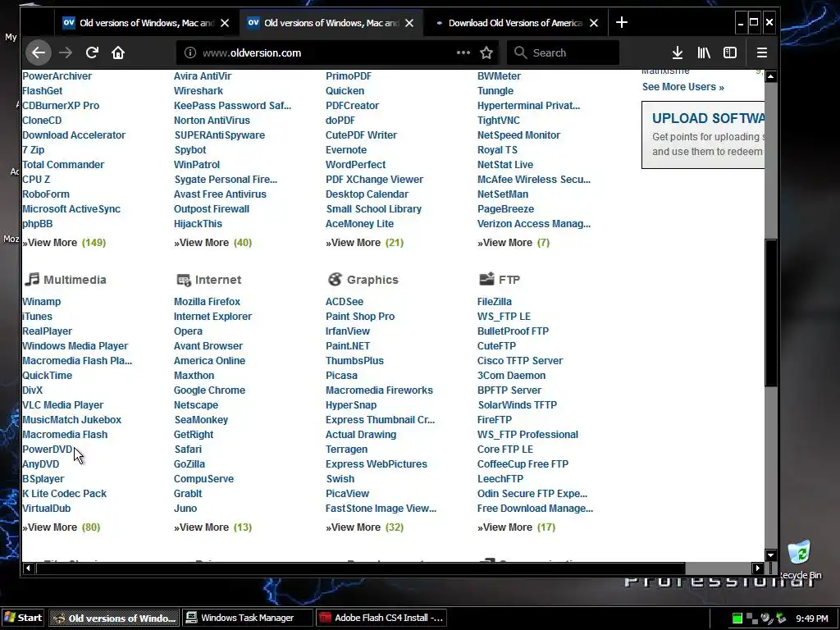Go back with the browser back arrow

(x=39, y=52)
